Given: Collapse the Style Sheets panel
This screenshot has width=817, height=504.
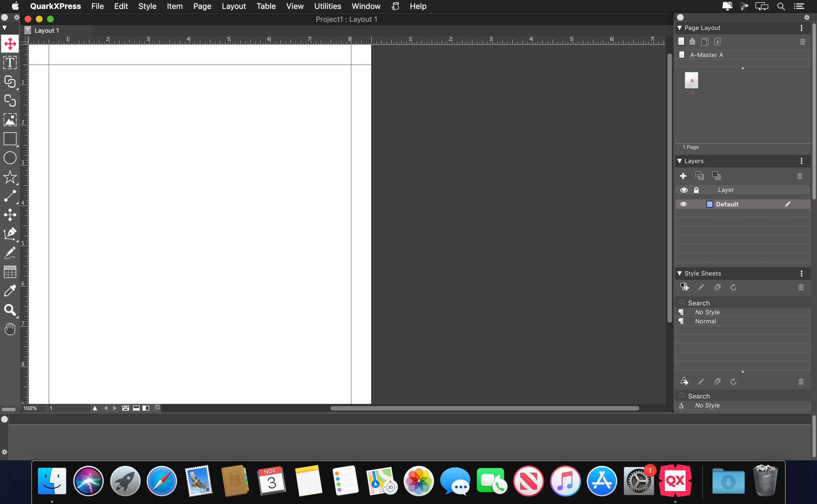Looking at the screenshot, I should (x=680, y=273).
